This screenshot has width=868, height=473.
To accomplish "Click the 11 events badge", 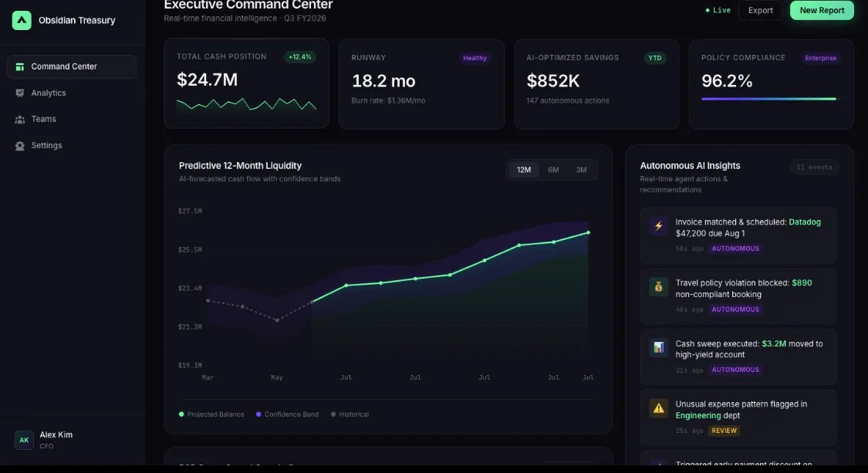I will click(814, 167).
